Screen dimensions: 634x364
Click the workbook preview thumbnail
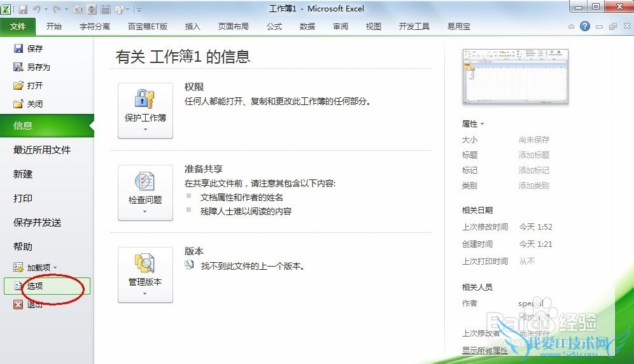(516, 76)
